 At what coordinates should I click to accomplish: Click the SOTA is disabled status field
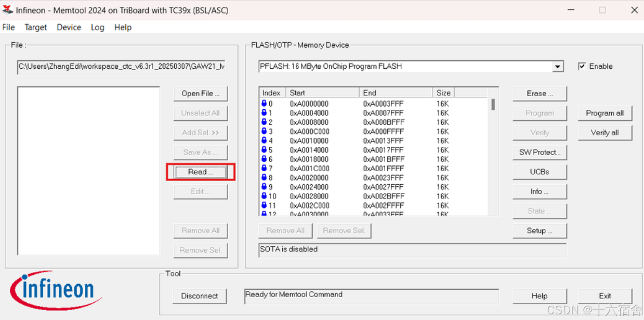point(412,250)
